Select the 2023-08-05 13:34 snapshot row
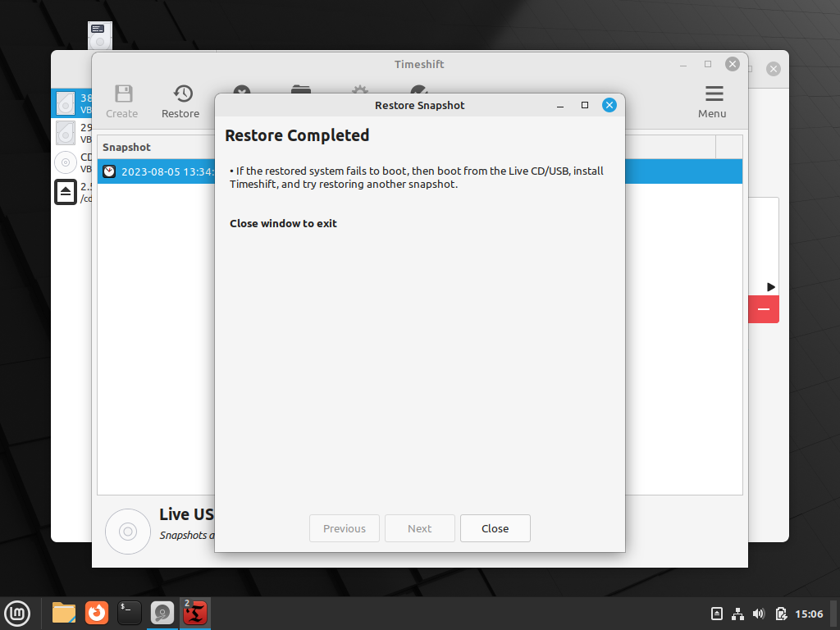 (419, 171)
